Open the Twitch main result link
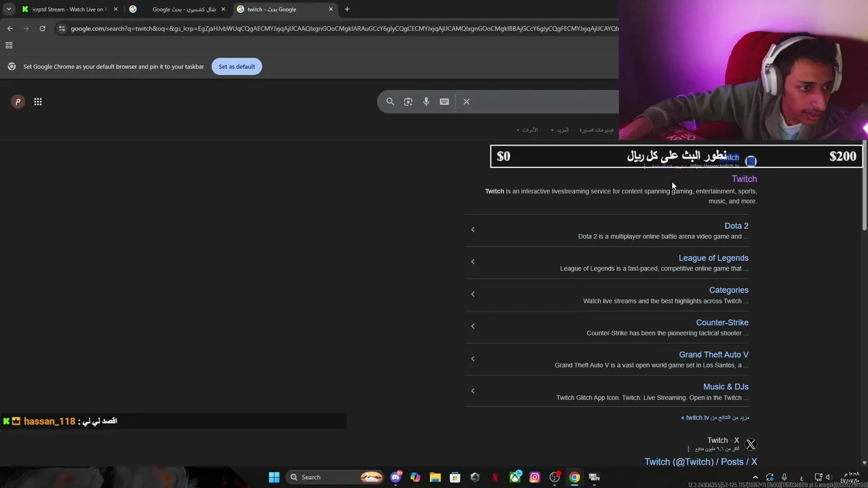This screenshot has height=488, width=868. tap(744, 179)
